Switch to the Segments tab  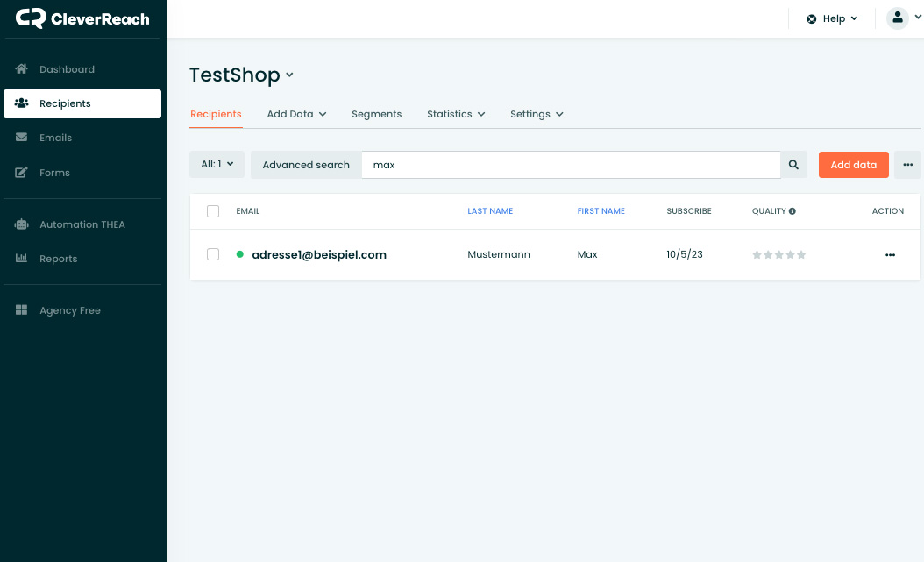click(376, 114)
